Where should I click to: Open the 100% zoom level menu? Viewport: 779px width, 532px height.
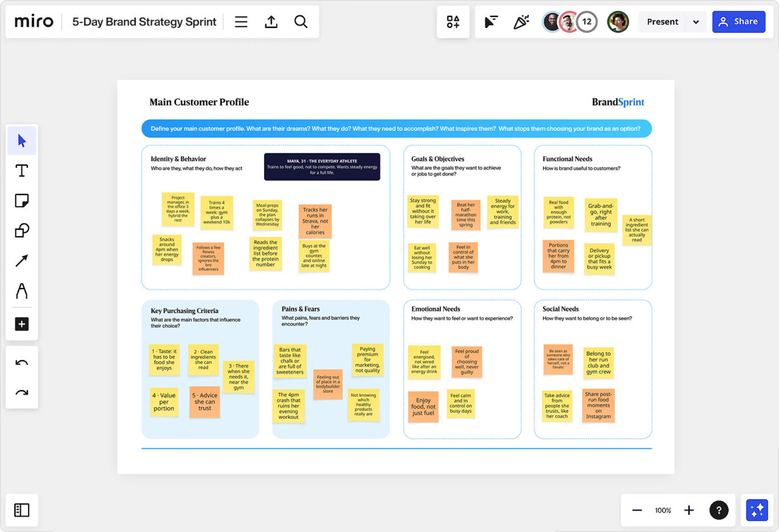pos(663,510)
